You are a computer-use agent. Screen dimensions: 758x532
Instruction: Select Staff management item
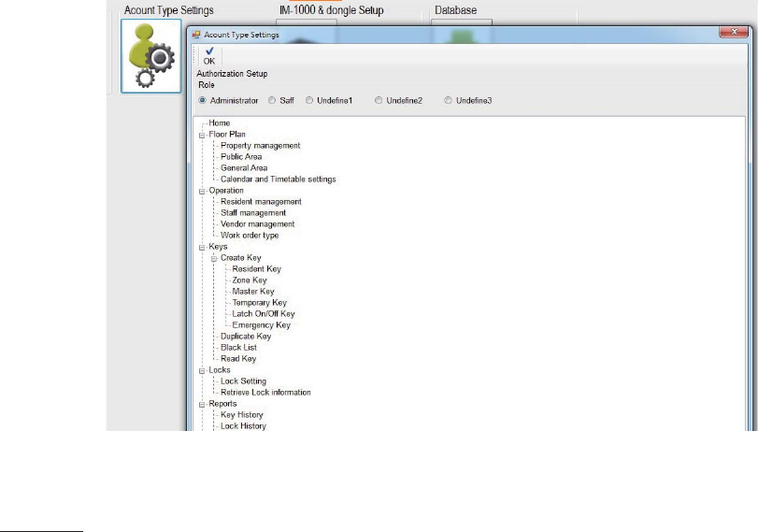point(253,213)
